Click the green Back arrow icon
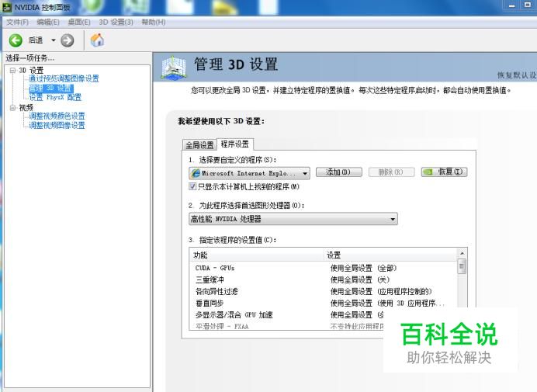The height and width of the screenshot is (392, 537). [16, 40]
